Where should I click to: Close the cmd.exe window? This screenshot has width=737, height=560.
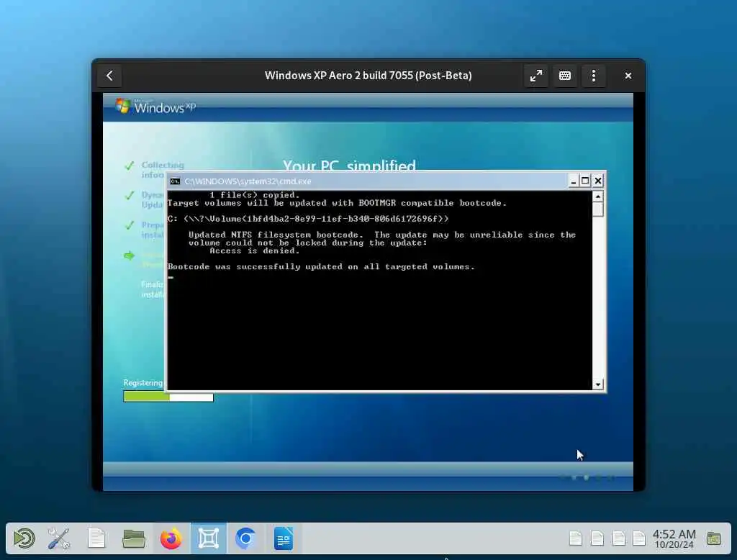coord(598,181)
